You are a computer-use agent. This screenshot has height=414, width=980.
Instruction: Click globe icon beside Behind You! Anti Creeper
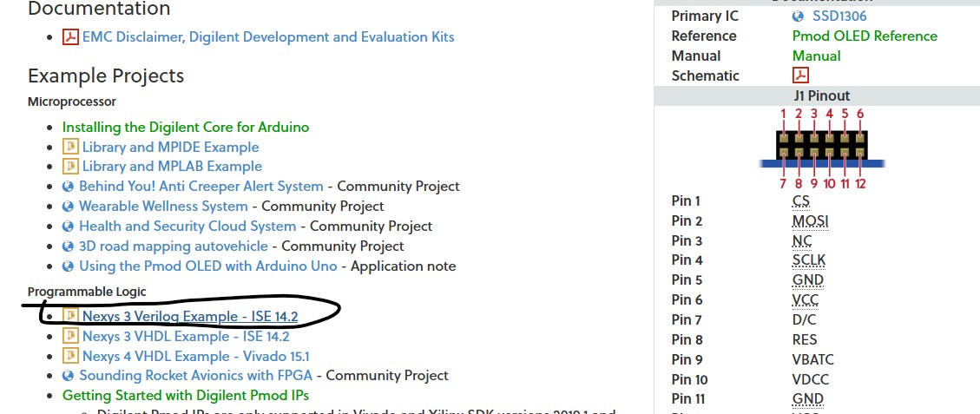tap(69, 187)
